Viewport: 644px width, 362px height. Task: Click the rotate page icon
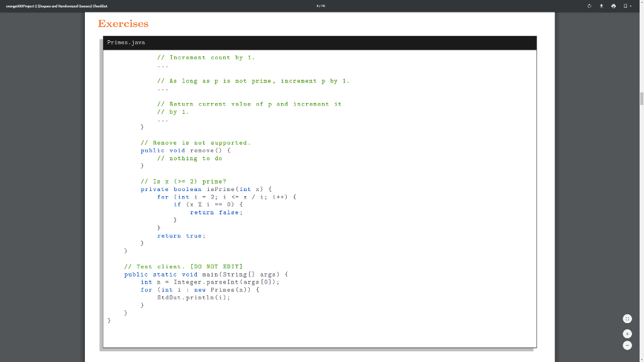(589, 6)
